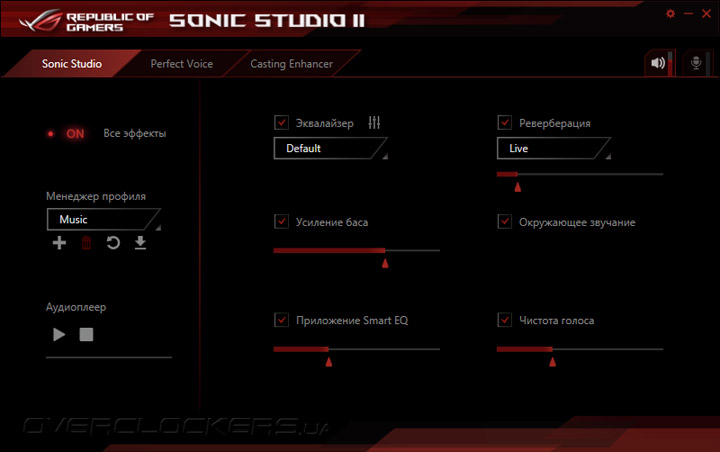720x452 pixels.
Task: Disable Окружающее звучание checkbox
Action: point(505,222)
